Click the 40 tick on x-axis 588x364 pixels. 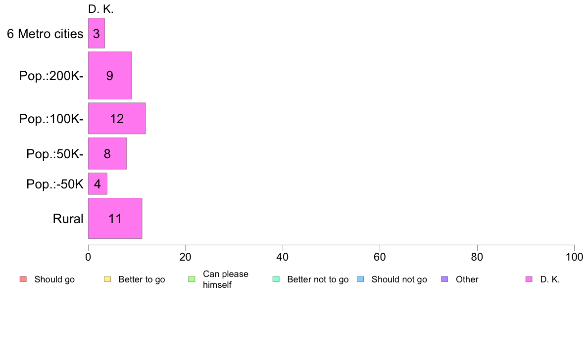click(283, 257)
